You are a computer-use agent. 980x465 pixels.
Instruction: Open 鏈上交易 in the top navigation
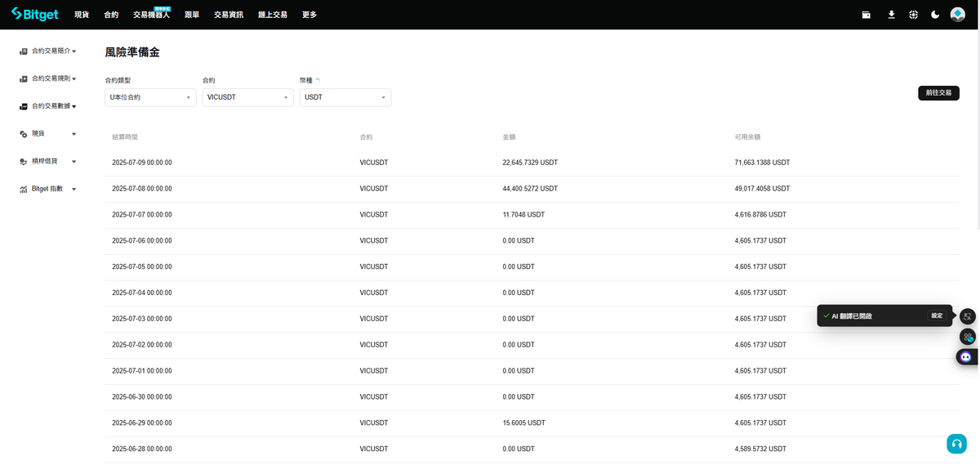(x=273, y=15)
